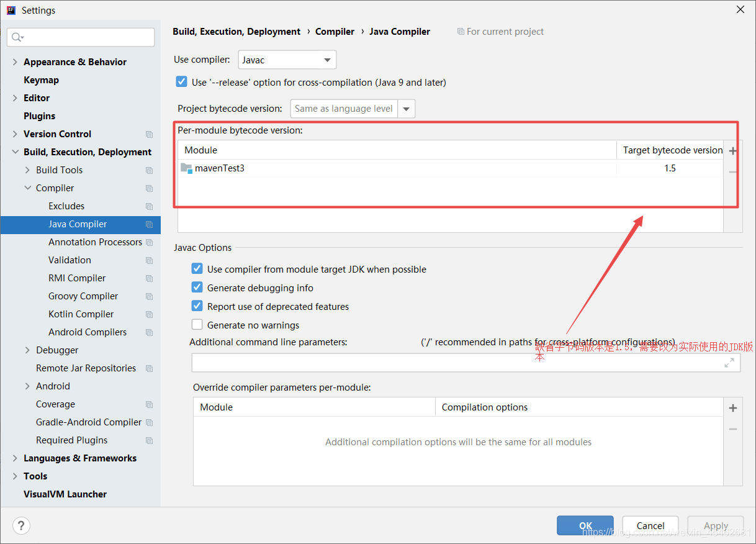This screenshot has height=544, width=756.
Task: Select Project bytecode version text field
Action: [344, 109]
